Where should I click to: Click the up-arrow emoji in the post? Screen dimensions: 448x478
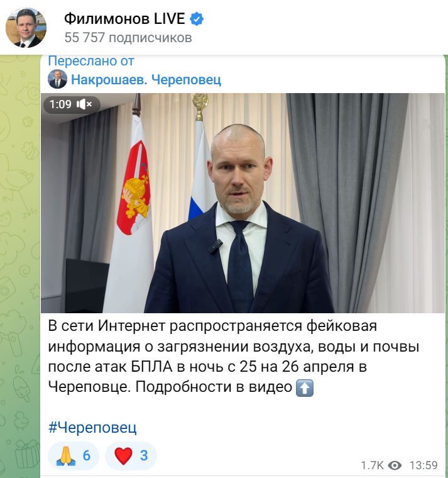(x=305, y=388)
